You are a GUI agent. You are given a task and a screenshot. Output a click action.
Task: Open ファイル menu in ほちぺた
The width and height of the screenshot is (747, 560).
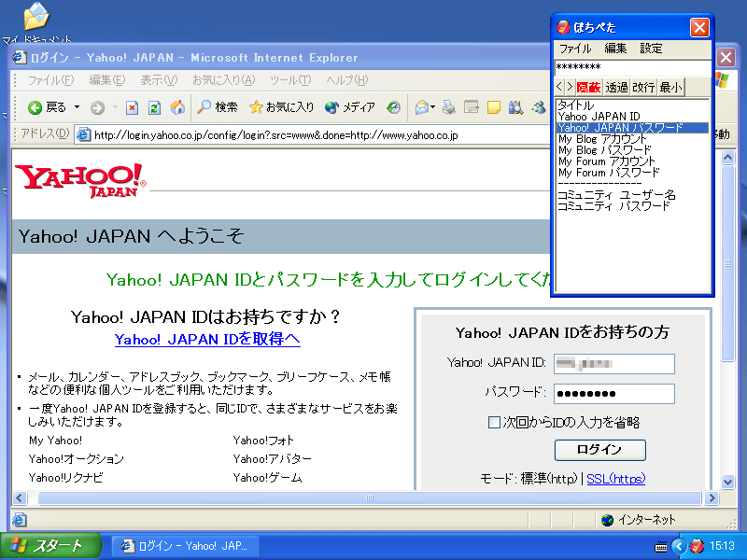(x=575, y=49)
